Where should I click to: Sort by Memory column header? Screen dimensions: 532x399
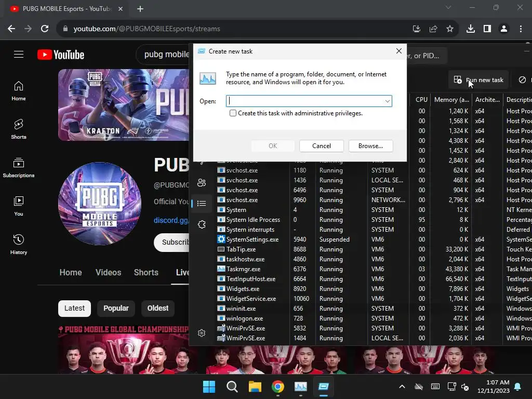(x=451, y=100)
